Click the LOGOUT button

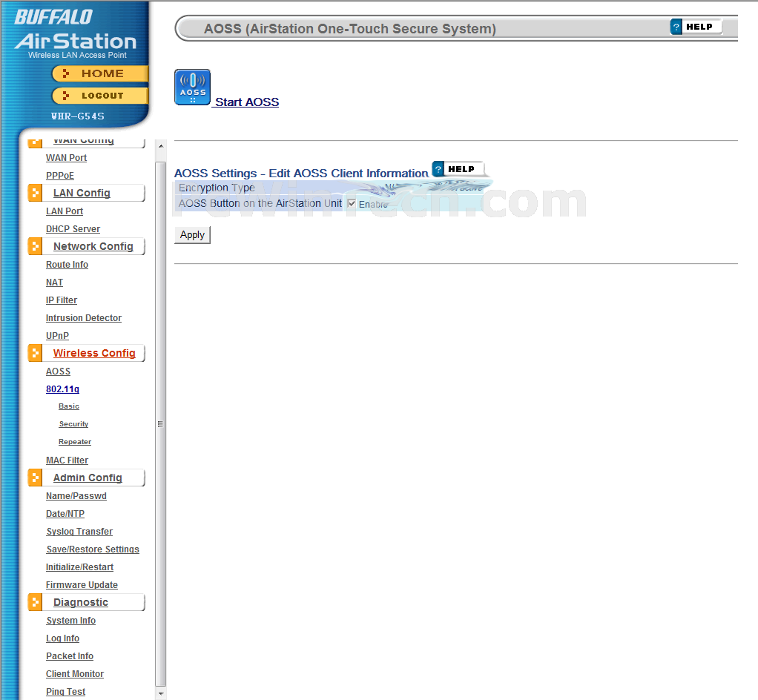(100, 96)
